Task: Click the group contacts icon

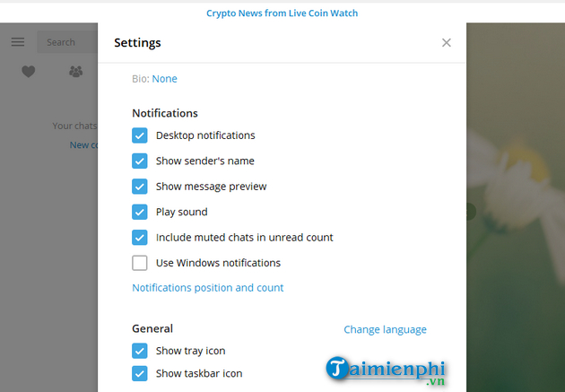Action: pyautogui.click(x=75, y=72)
